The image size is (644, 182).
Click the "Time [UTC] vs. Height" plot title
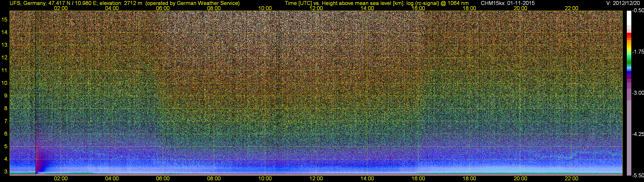pyautogui.click(x=311, y=3)
